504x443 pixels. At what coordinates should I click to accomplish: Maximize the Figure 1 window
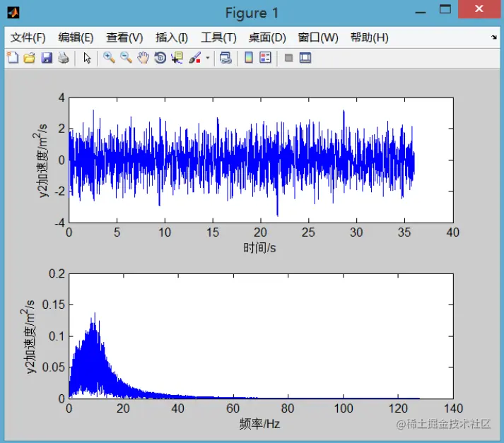445,9
